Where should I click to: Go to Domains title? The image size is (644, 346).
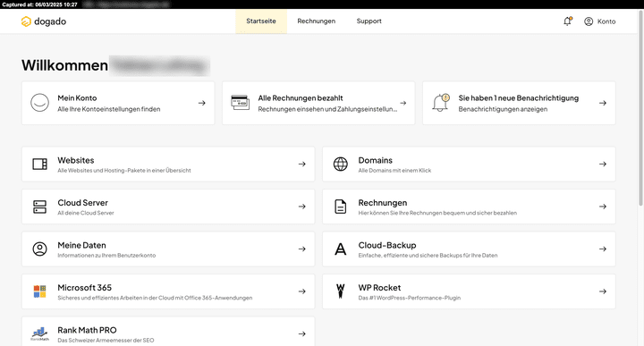[376, 160]
